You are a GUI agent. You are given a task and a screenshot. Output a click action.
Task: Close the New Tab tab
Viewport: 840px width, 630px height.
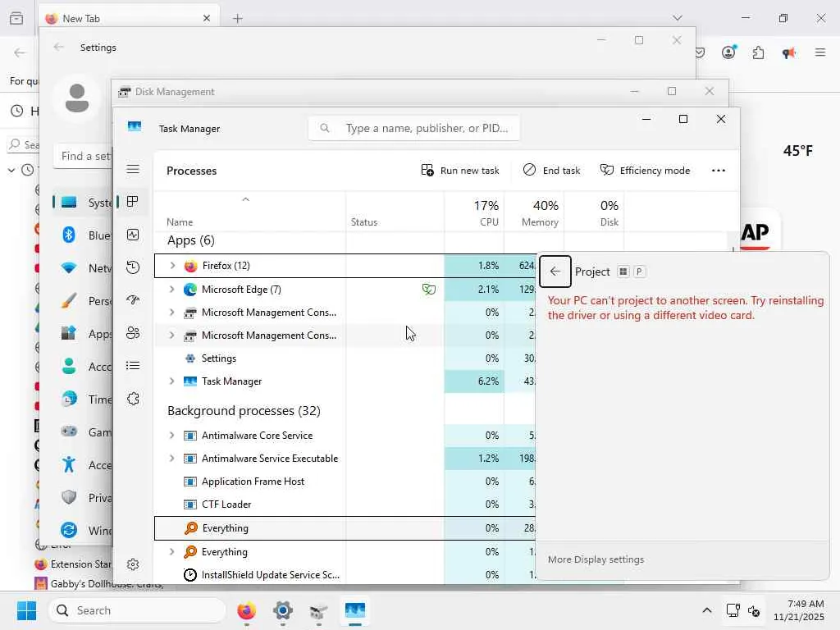pyautogui.click(x=207, y=18)
